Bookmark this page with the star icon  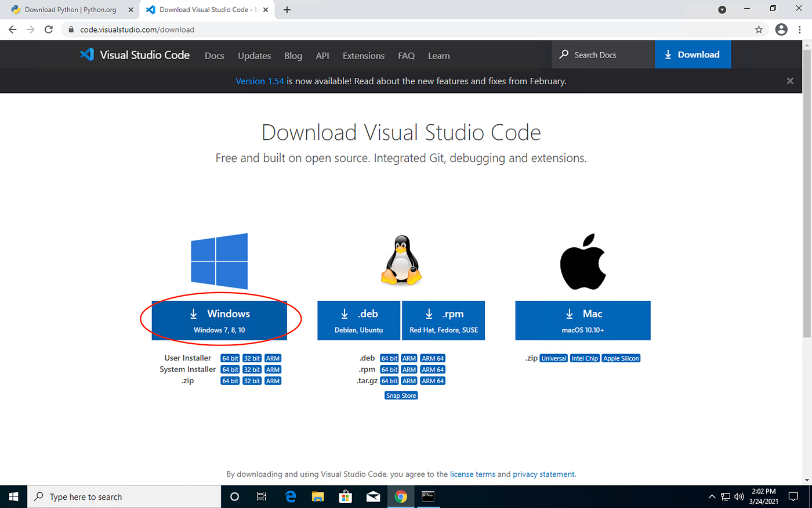click(x=759, y=29)
